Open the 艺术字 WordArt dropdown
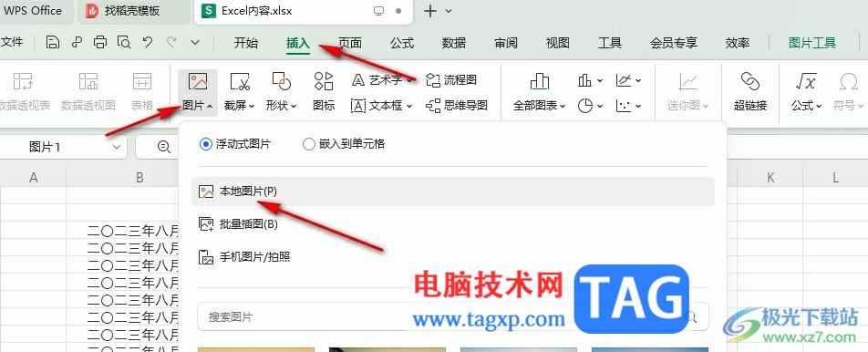Screen dimensions: 868x352 (381, 80)
